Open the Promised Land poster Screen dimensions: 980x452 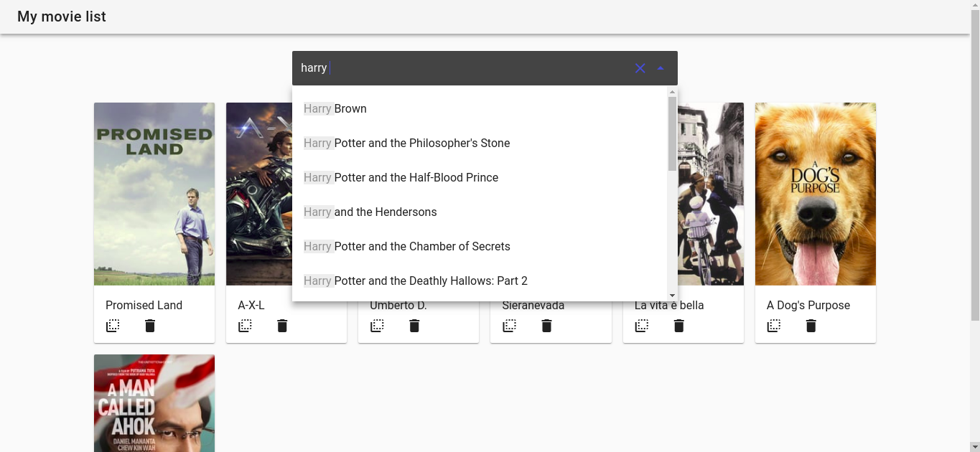[154, 194]
